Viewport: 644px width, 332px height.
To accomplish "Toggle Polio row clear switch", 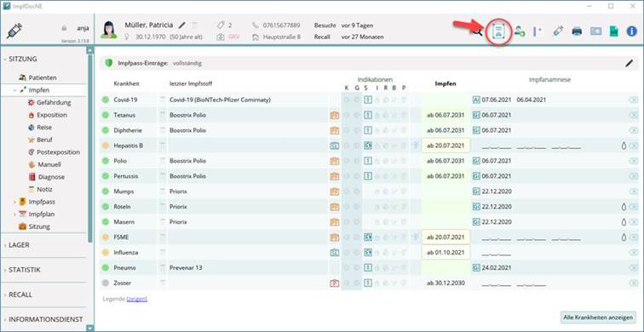I will pos(633,161).
